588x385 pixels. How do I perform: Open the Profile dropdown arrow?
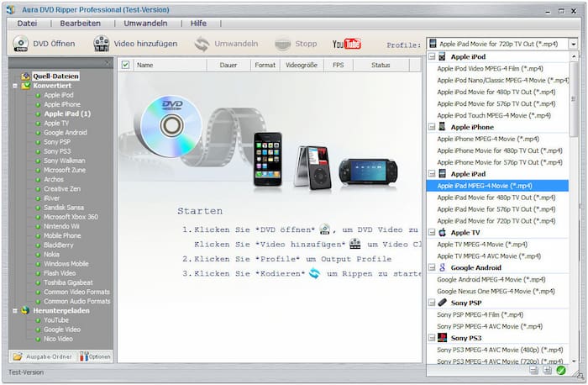(574, 44)
